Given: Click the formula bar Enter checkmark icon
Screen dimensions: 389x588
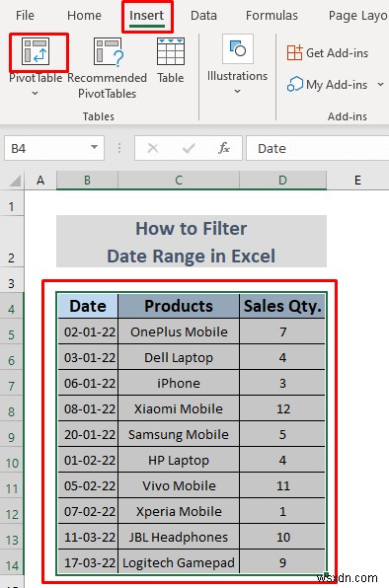Looking at the screenshot, I should pyautogui.click(x=188, y=149).
